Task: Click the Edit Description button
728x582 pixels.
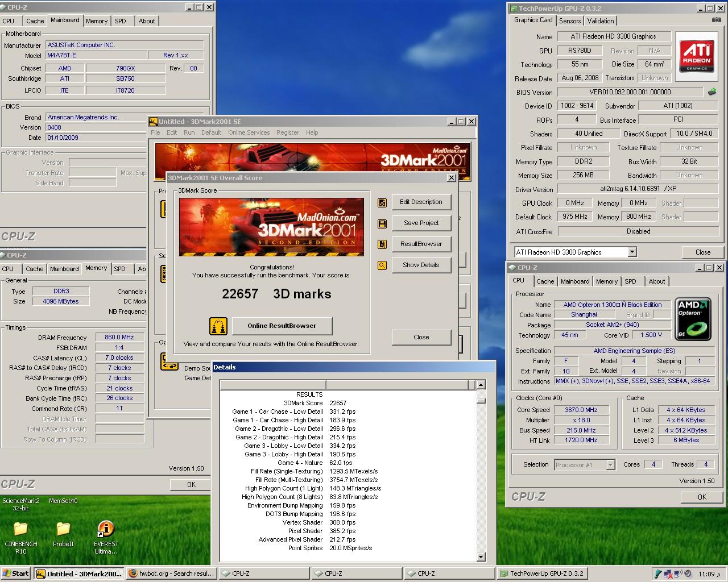Action: click(x=421, y=202)
